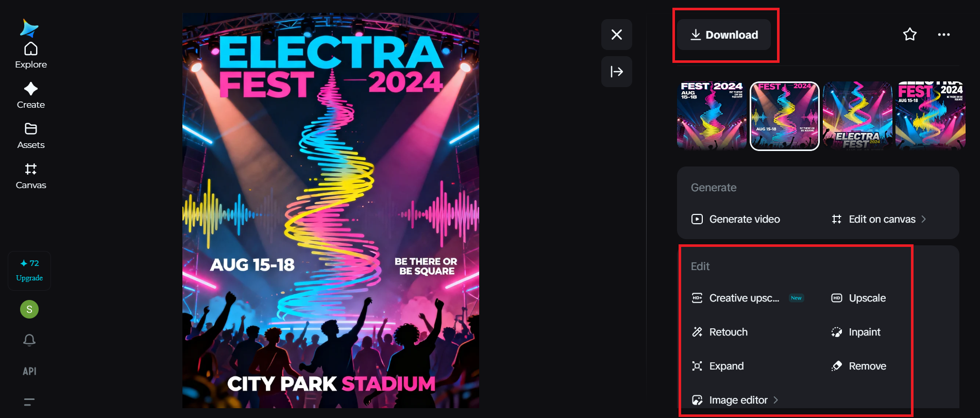
Task: Select the Create tool
Action: tap(30, 95)
